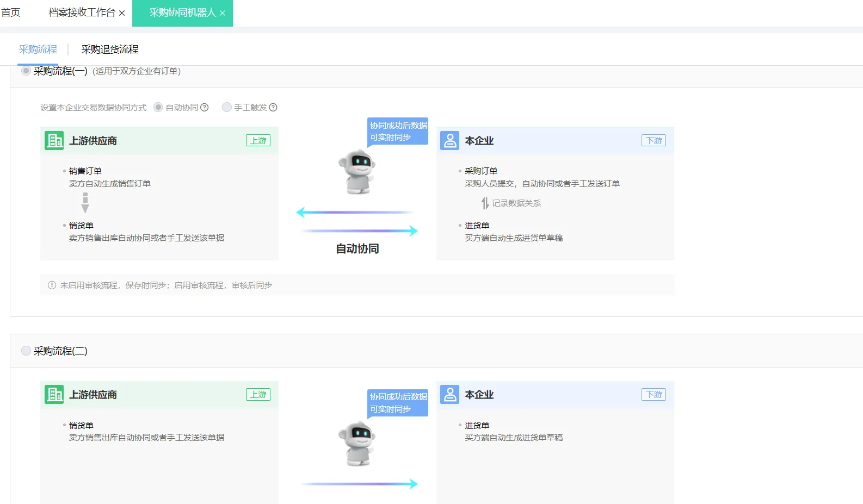Screen dimensions: 863x504
Task: Click the 卖方自动生成销售订单 description
Action: [110, 184]
